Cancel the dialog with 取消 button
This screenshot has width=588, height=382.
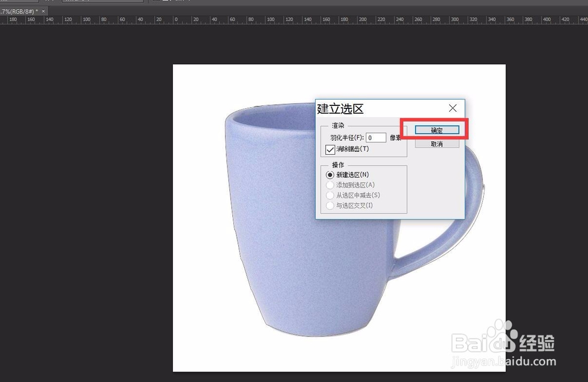click(437, 144)
